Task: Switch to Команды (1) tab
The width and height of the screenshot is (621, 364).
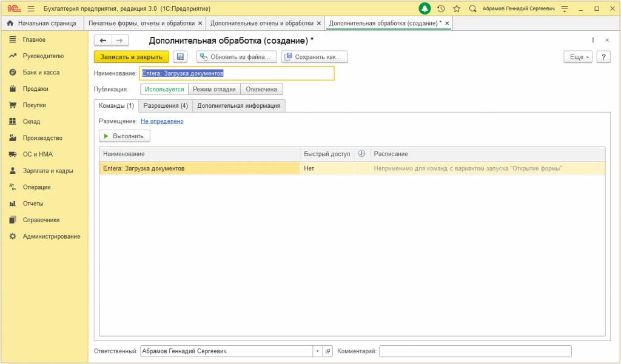Action: pos(116,105)
